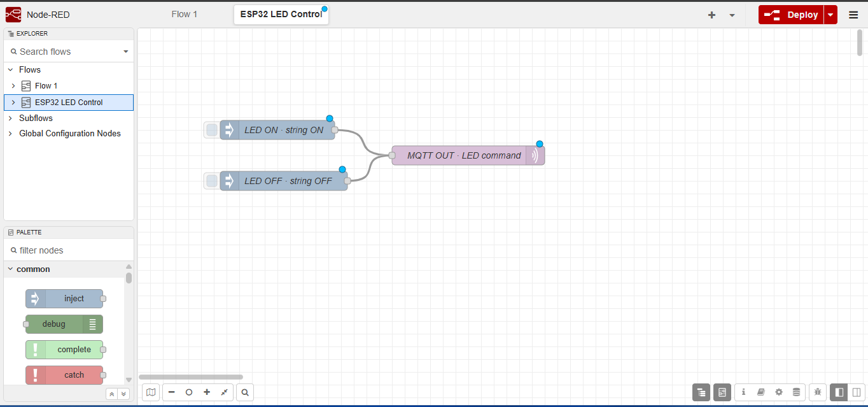Expand all palette categories
This screenshot has width=868, height=407.
click(x=123, y=394)
